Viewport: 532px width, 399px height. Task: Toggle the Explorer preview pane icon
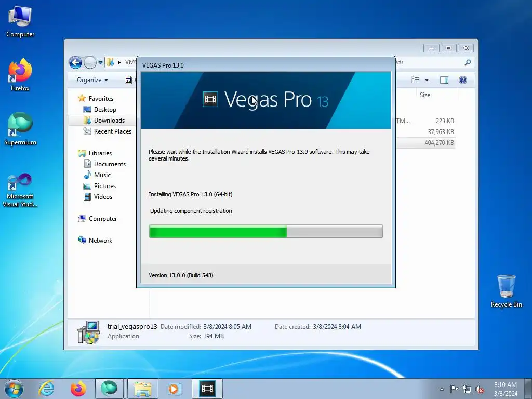point(444,80)
